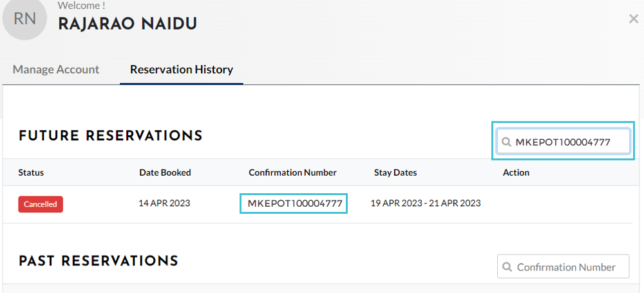This screenshot has width=644, height=293.
Task: Click the Action column header
Action: coord(516,173)
